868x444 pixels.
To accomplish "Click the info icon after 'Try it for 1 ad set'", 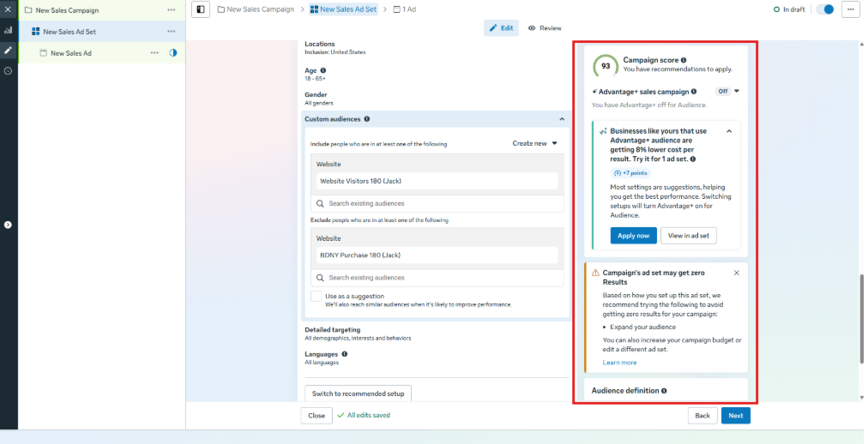I will point(692,159).
